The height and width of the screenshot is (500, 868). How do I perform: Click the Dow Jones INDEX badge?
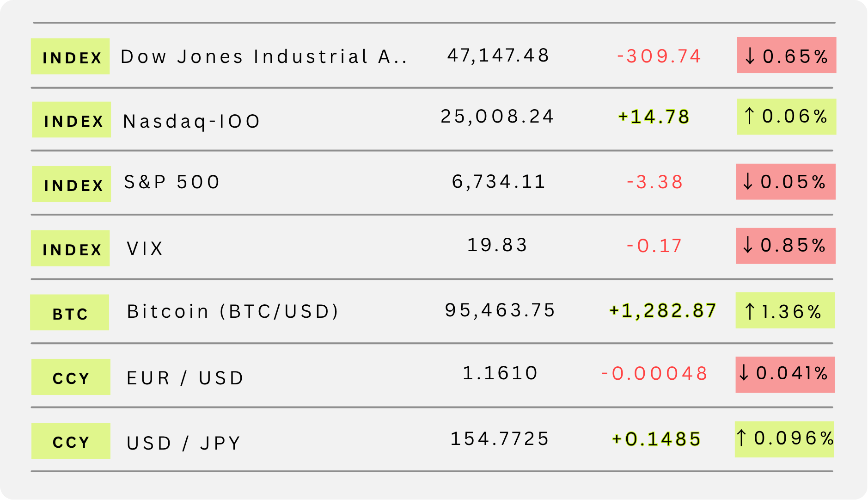(70, 56)
